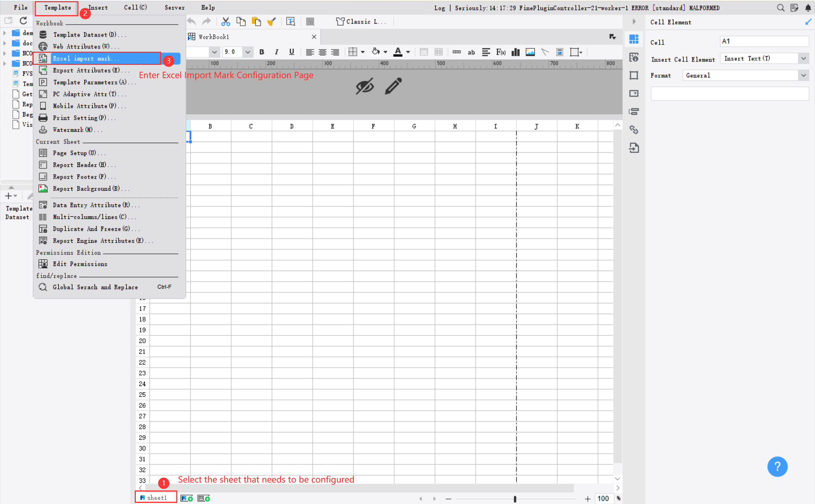The height and width of the screenshot is (504, 815).
Task: Select the sheet1 tab at the bottom
Action: click(155, 498)
